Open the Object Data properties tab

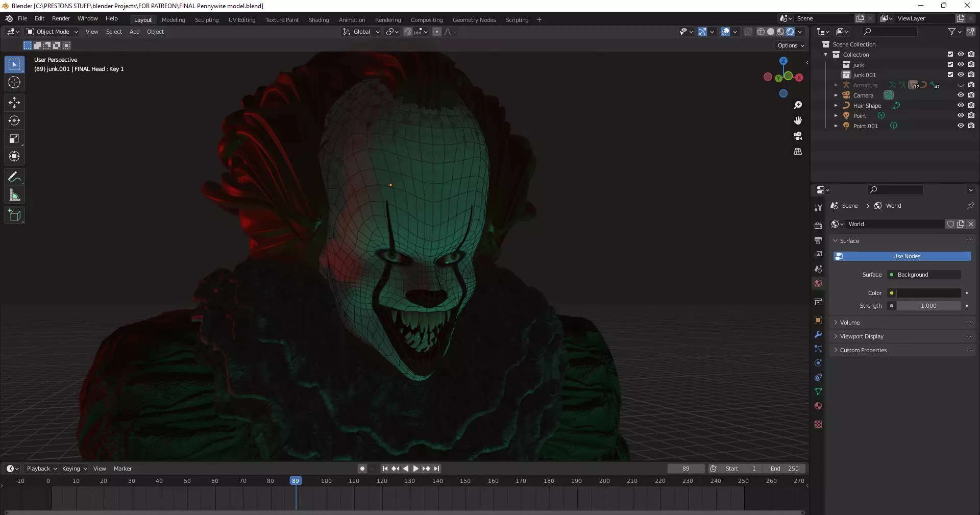click(818, 391)
